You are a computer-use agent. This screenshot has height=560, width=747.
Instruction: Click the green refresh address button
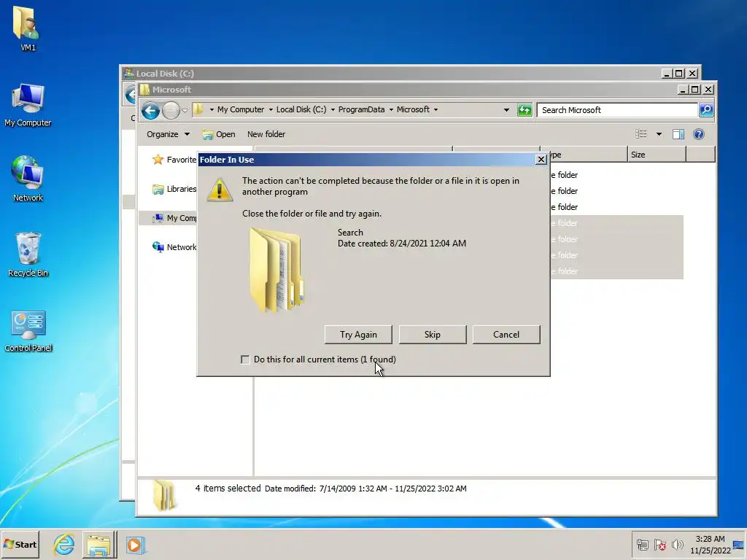pyautogui.click(x=525, y=110)
